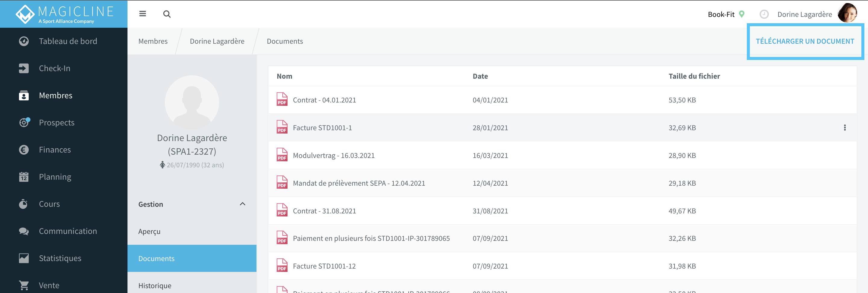
Task: Open Historique in member menu
Action: click(x=192, y=285)
